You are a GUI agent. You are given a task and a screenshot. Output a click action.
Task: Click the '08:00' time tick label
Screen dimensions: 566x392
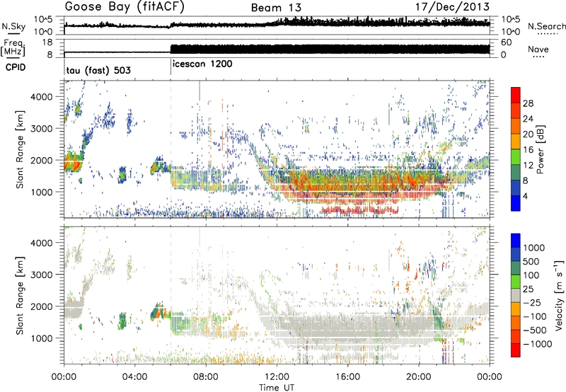tap(206, 377)
